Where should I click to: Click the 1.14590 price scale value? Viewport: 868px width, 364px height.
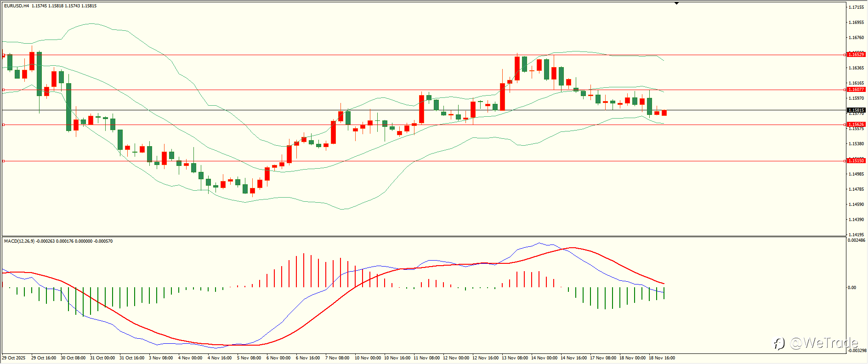(856, 205)
